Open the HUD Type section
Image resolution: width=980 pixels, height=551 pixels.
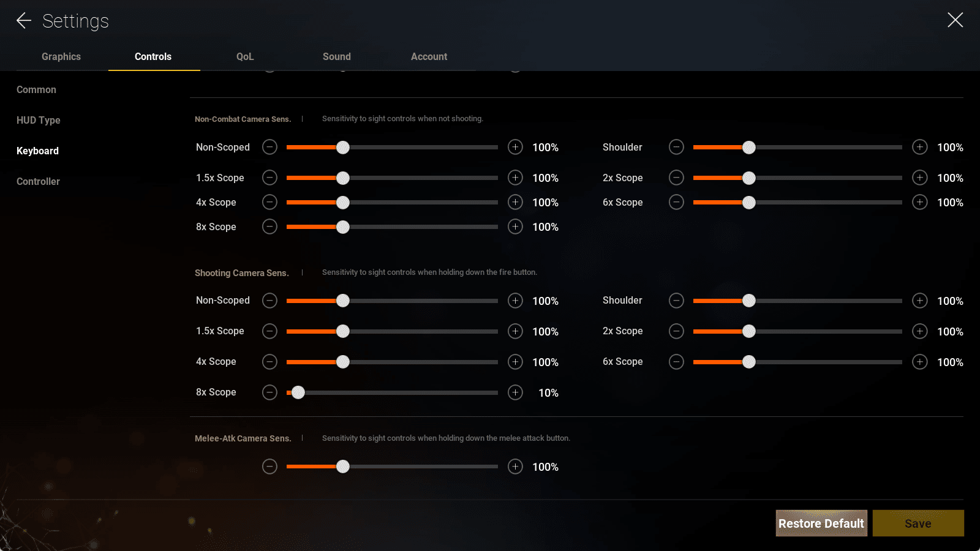(x=38, y=120)
